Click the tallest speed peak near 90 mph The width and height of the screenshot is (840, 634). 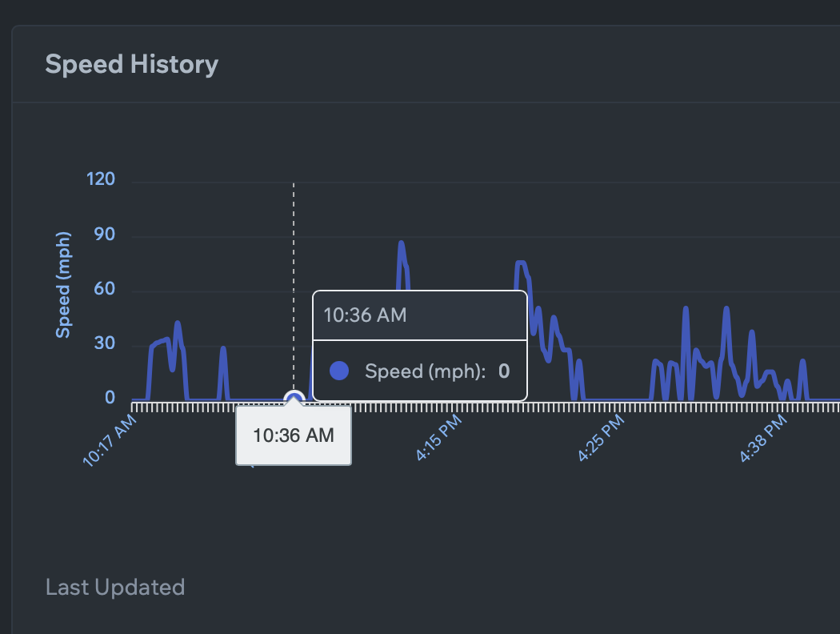[x=401, y=243]
